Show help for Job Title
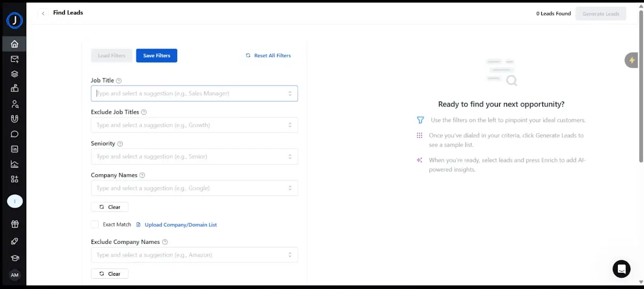The height and width of the screenshot is (289, 644). (x=119, y=80)
